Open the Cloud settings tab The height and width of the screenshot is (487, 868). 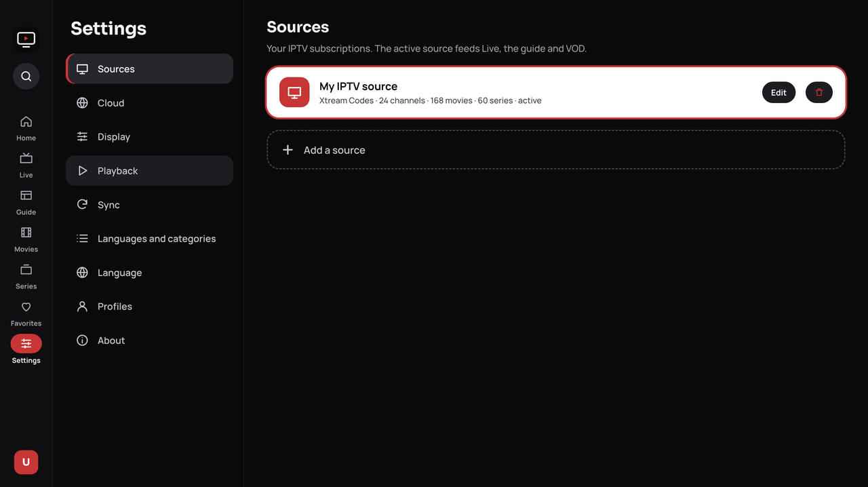point(149,102)
